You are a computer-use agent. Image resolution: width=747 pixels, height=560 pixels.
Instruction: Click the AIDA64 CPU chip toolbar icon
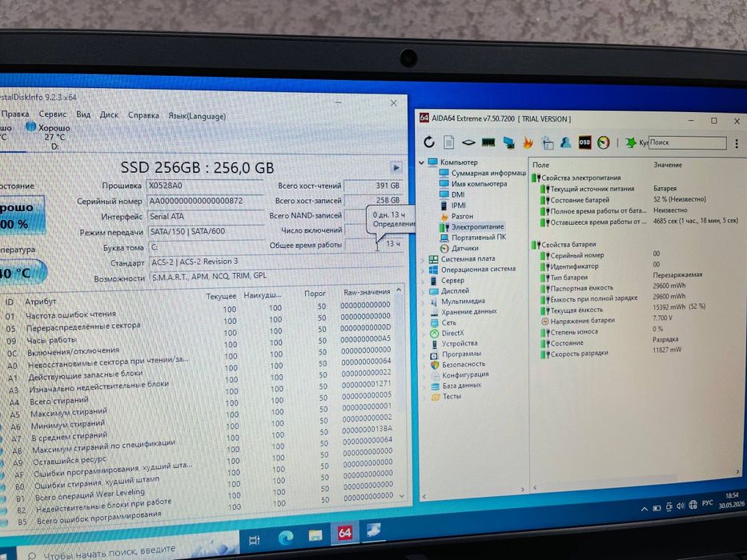468,142
